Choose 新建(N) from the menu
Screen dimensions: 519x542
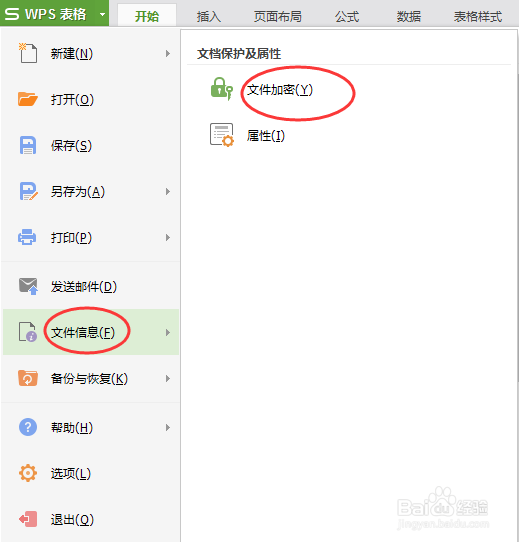91,53
